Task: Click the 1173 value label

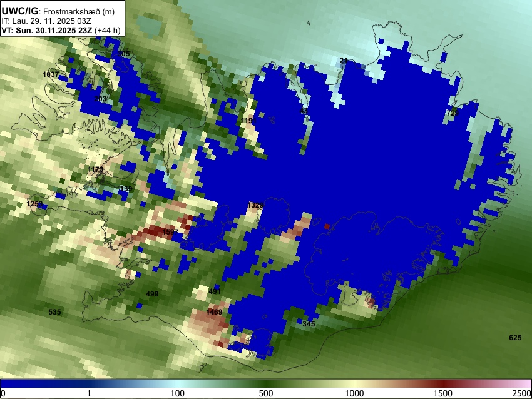Action: click(x=95, y=169)
